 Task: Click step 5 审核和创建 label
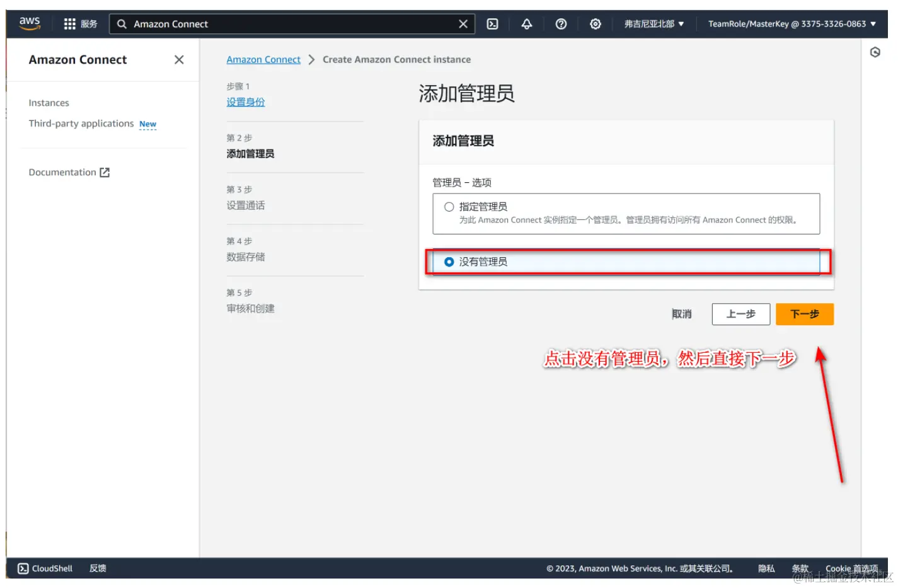[x=251, y=309]
